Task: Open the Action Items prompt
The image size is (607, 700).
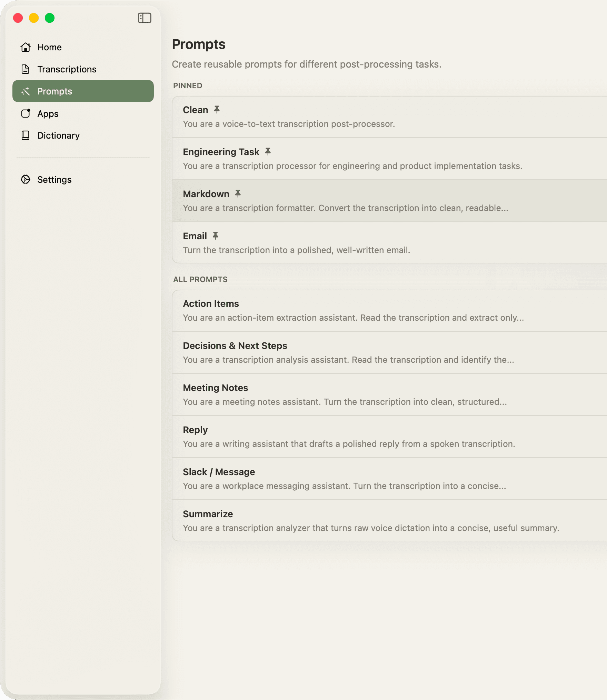Action: [x=379, y=310]
